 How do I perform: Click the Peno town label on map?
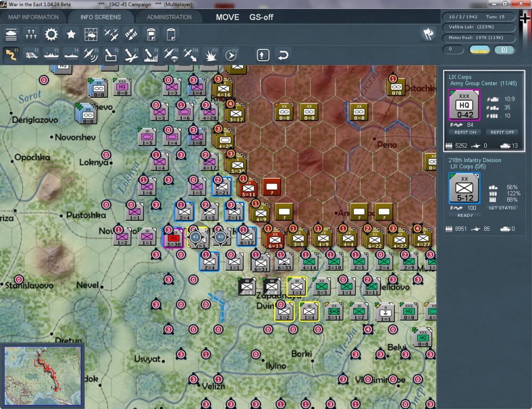(387, 144)
